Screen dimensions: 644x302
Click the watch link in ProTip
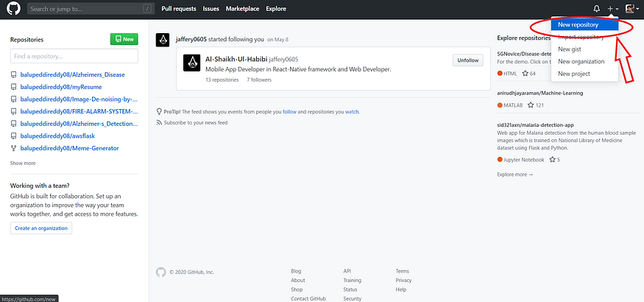352,112
